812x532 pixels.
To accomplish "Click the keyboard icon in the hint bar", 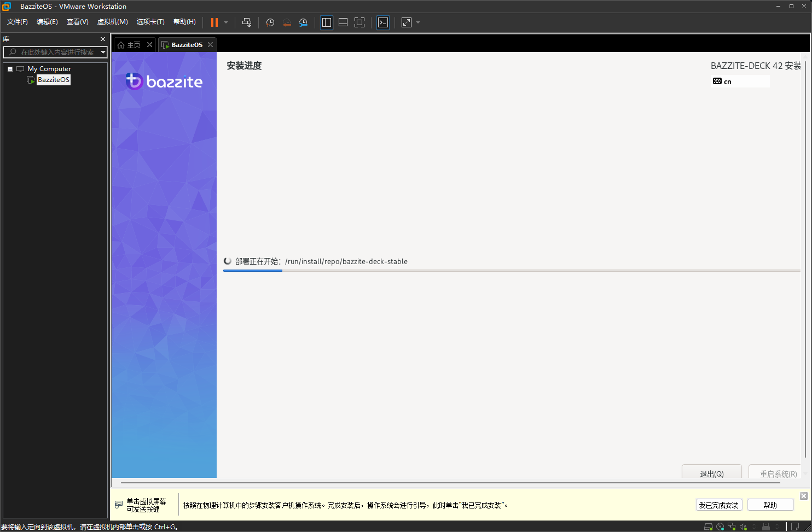I will 119,504.
